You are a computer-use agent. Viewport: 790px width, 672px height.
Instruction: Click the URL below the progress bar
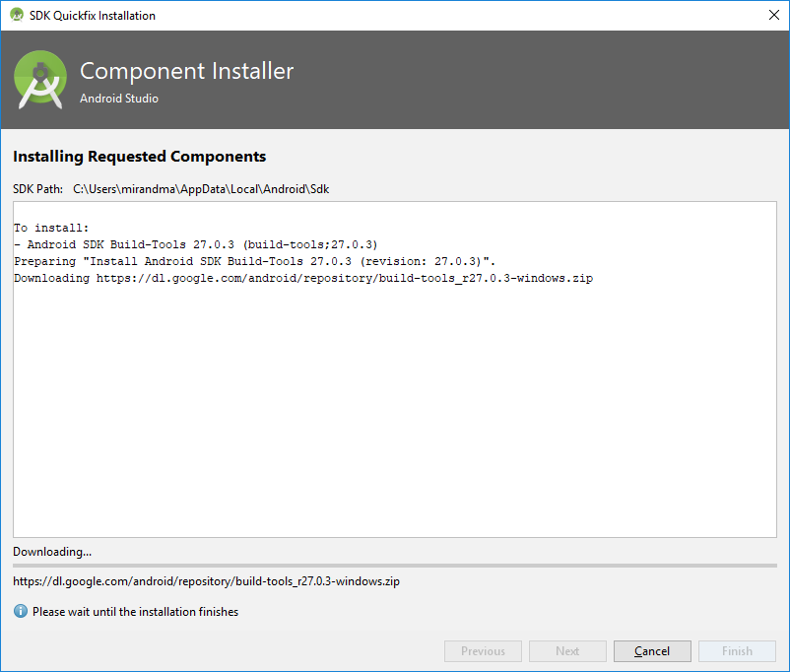coord(206,581)
